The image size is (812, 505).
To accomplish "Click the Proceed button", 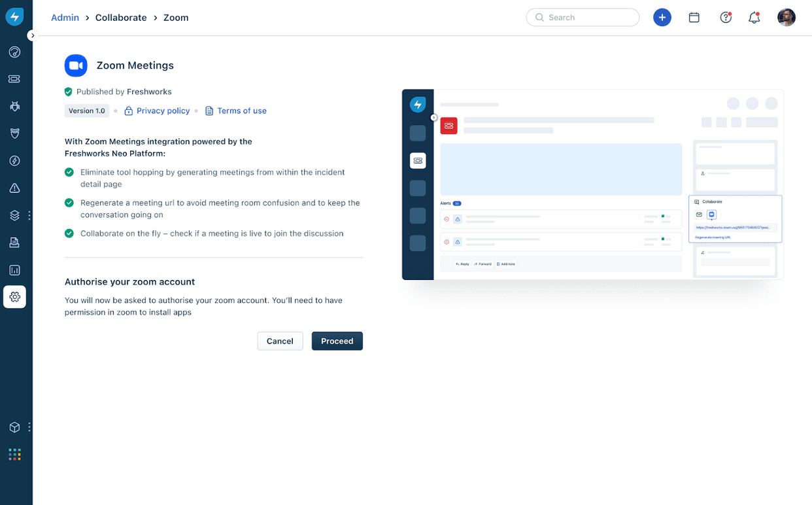I will point(337,341).
